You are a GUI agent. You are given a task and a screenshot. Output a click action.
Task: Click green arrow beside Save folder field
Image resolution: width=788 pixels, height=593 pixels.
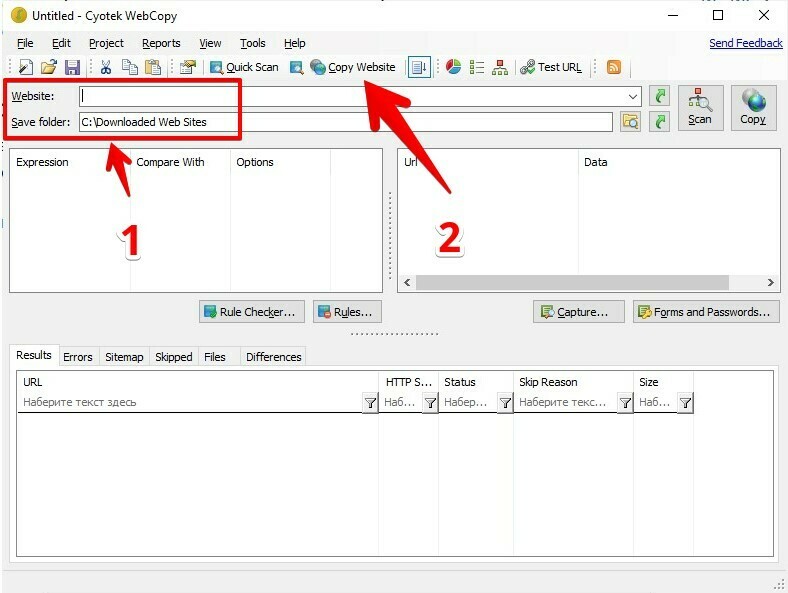point(660,122)
